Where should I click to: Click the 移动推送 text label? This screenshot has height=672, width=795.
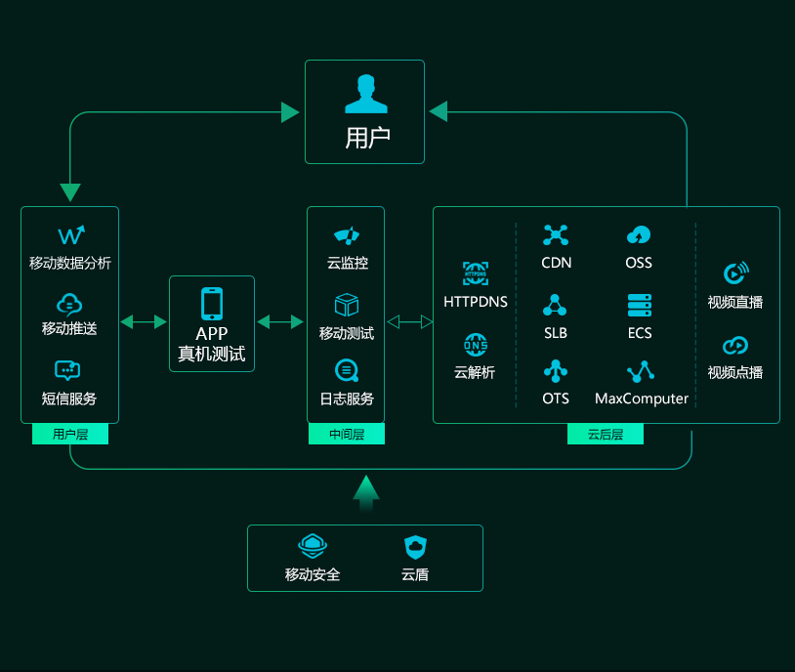click(69, 328)
